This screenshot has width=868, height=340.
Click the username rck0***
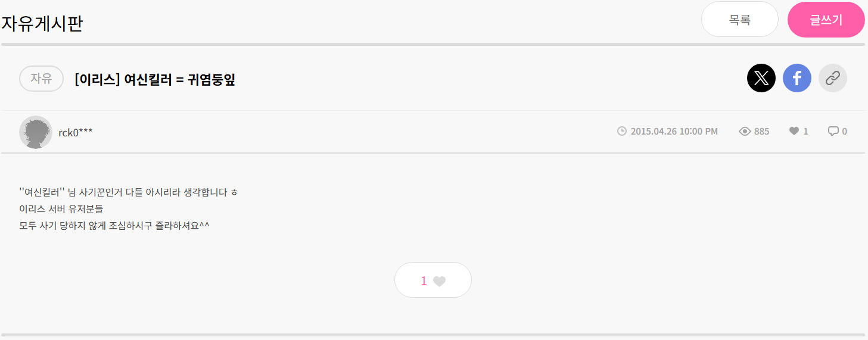76,132
